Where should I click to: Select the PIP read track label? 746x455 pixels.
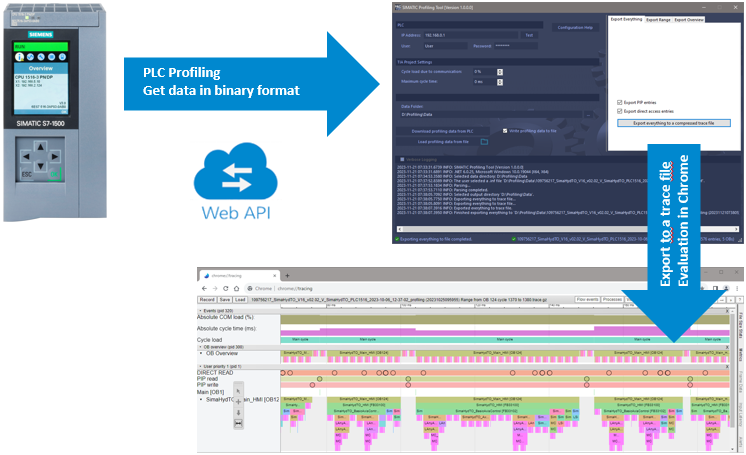coord(207,379)
